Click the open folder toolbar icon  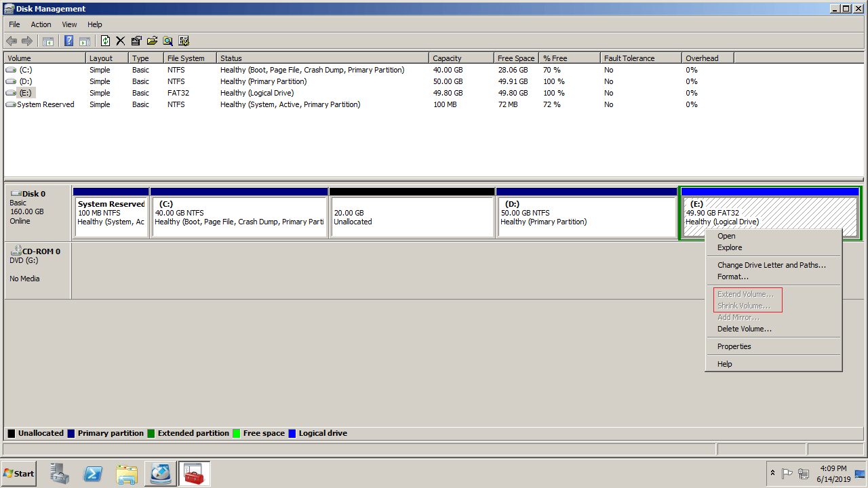pos(152,41)
